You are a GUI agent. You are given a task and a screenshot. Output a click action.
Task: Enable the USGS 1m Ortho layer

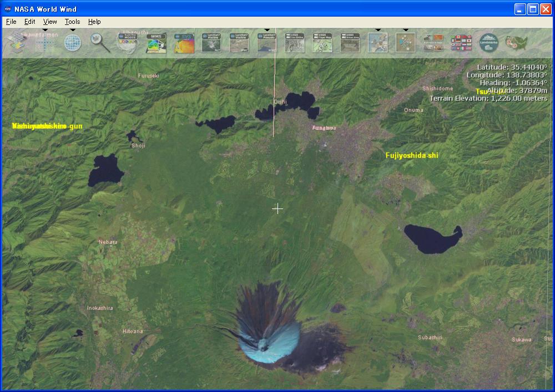click(x=295, y=43)
